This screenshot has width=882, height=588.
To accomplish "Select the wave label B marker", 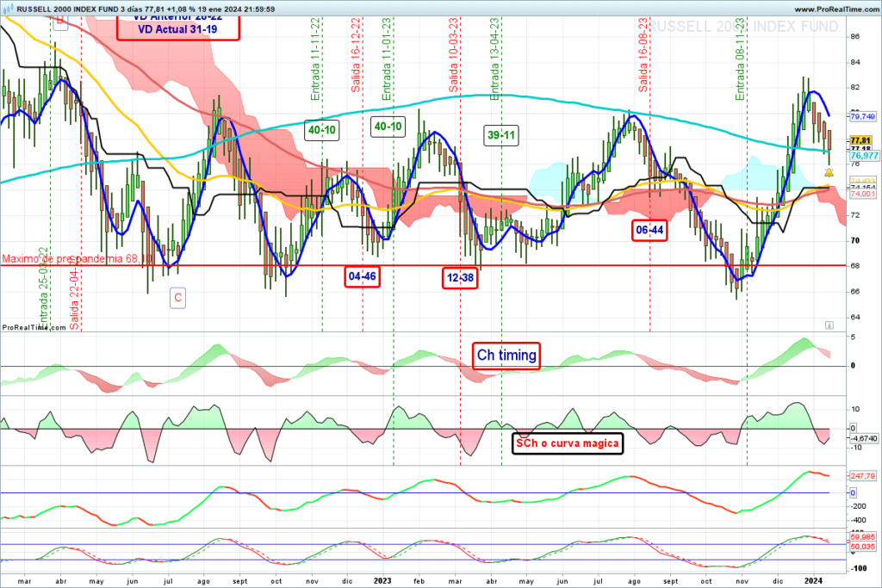I will [x=59, y=23].
